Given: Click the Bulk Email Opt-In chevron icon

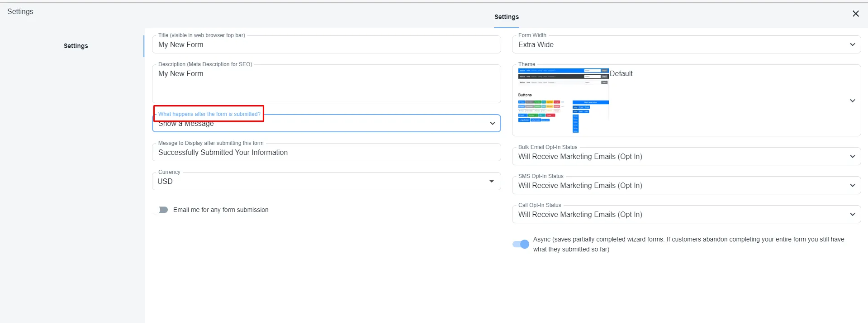Looking at the screenshot, I should tap(852, 156).
